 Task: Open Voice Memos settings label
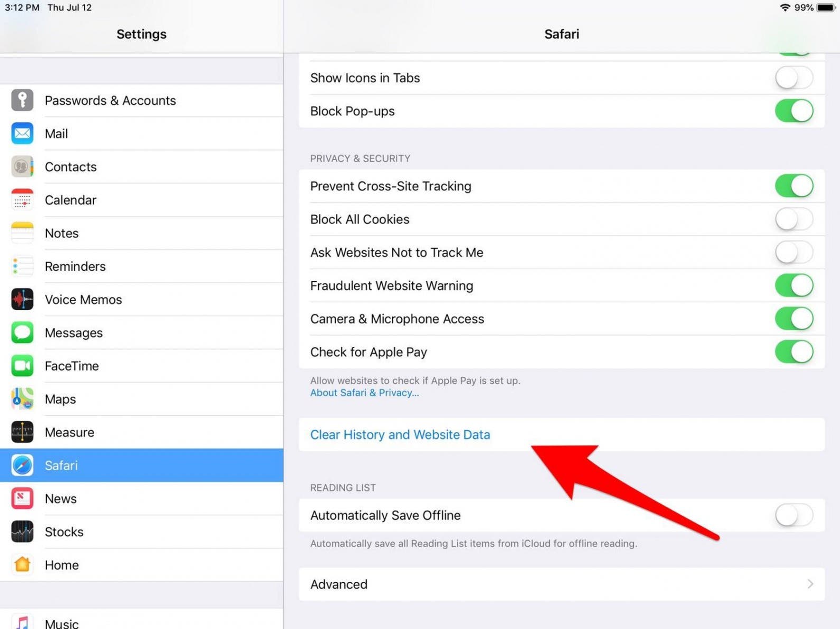[x=83, y=299]
